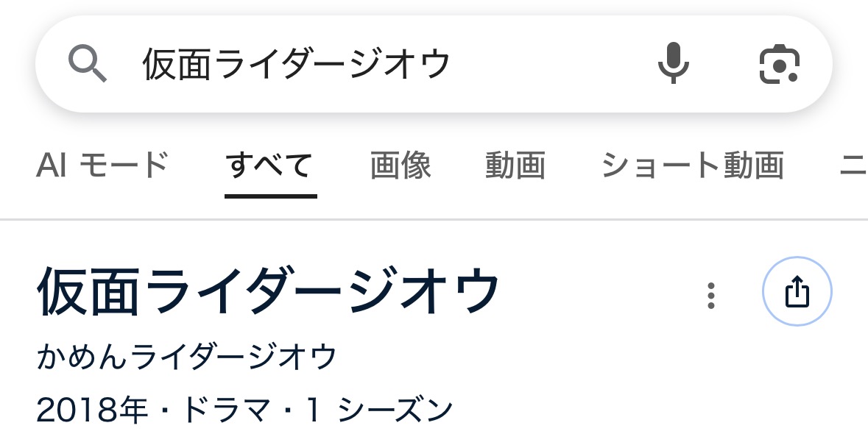This screenshot has width=868, height=445.
Task: Click the underline indicator beneath すべて
Action: tap(270, 196)
